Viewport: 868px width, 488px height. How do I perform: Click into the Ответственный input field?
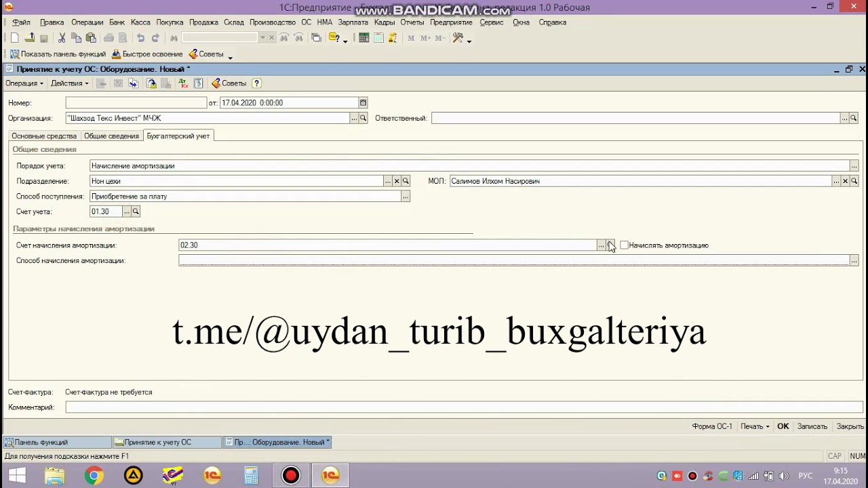tap(635, 118)
